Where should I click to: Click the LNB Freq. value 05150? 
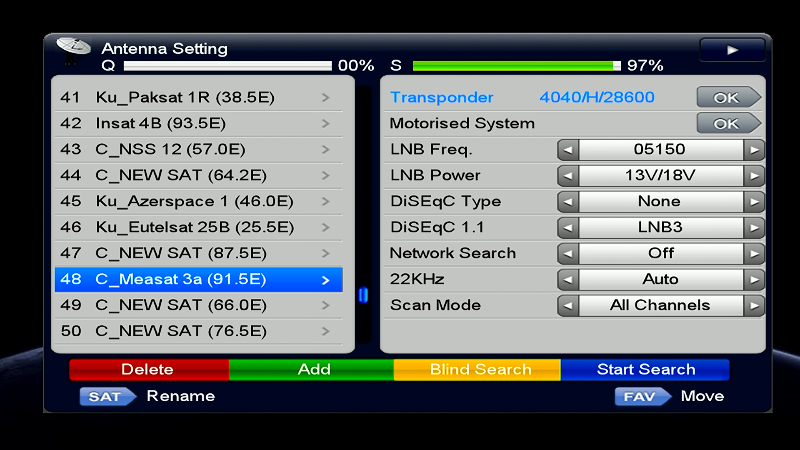coord(661,149)
